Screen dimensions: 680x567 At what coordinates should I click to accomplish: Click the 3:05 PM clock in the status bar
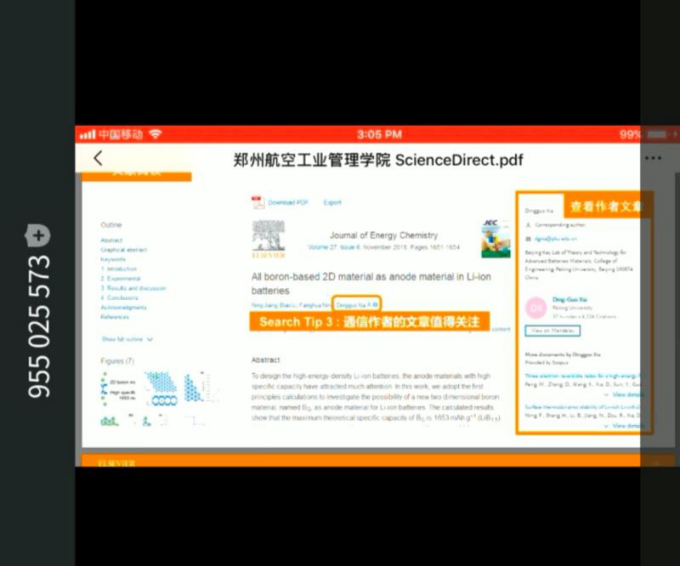(x=379, y=134)
